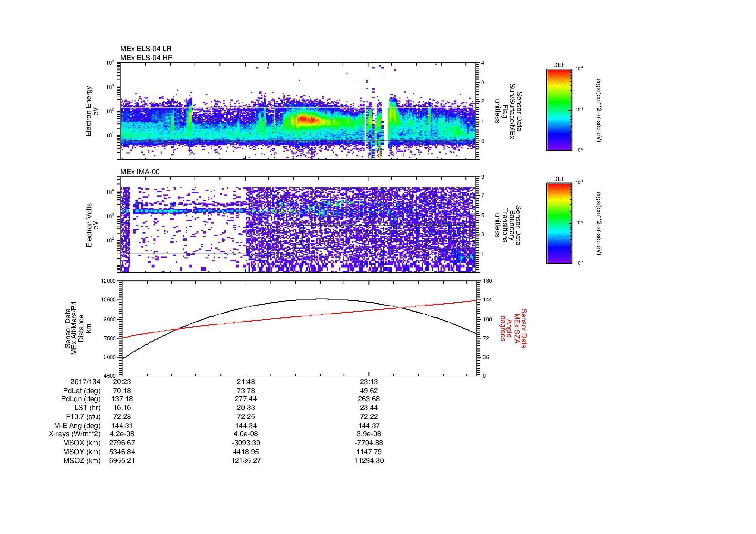Screen dimensions: 756x534
Task: Click PdLat value 70.18
Action: 122,391
